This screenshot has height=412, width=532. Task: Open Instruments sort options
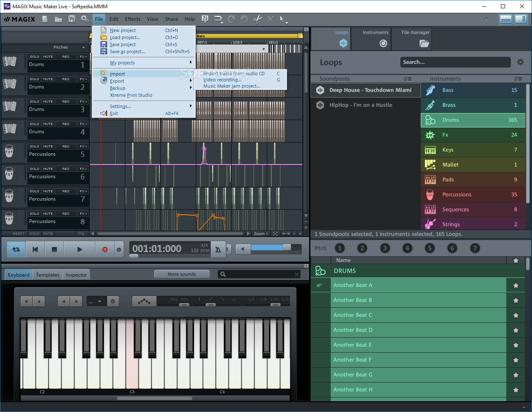tap(518, 78)
